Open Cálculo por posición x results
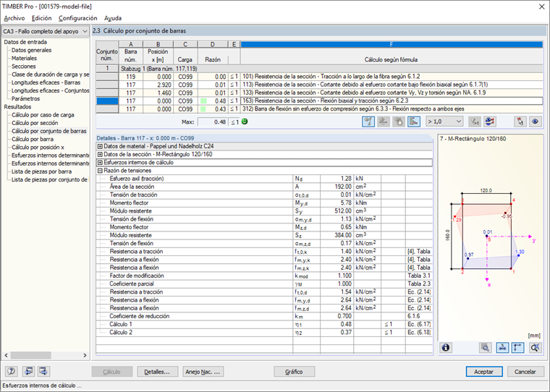Image resolution: width=550 pixels, height=392 pixels. point(38,148)
